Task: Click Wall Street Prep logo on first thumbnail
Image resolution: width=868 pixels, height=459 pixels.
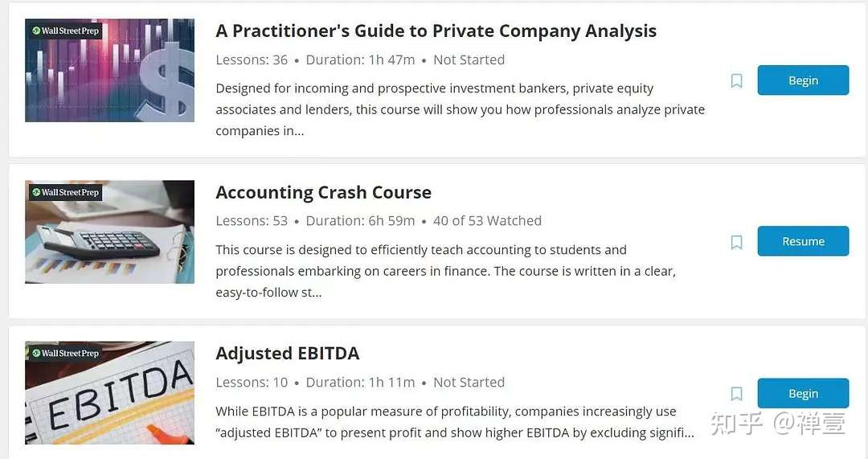Action: (x=65, y=31)
